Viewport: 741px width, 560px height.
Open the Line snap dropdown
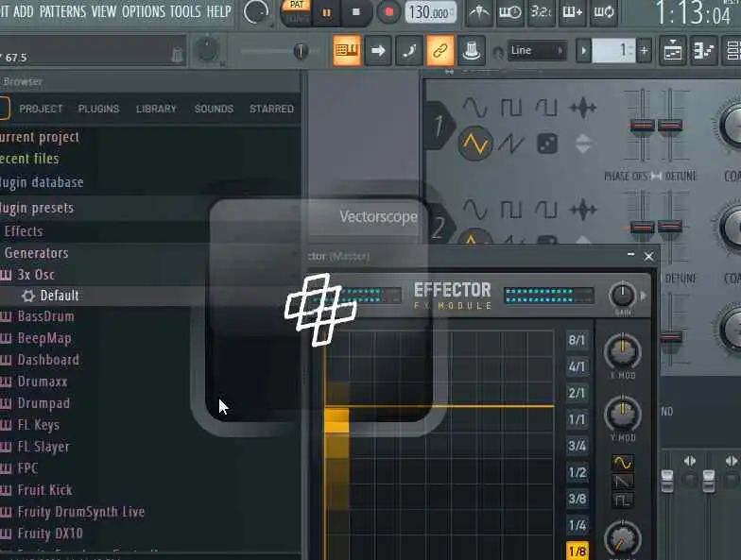click(x=537, y=50)
